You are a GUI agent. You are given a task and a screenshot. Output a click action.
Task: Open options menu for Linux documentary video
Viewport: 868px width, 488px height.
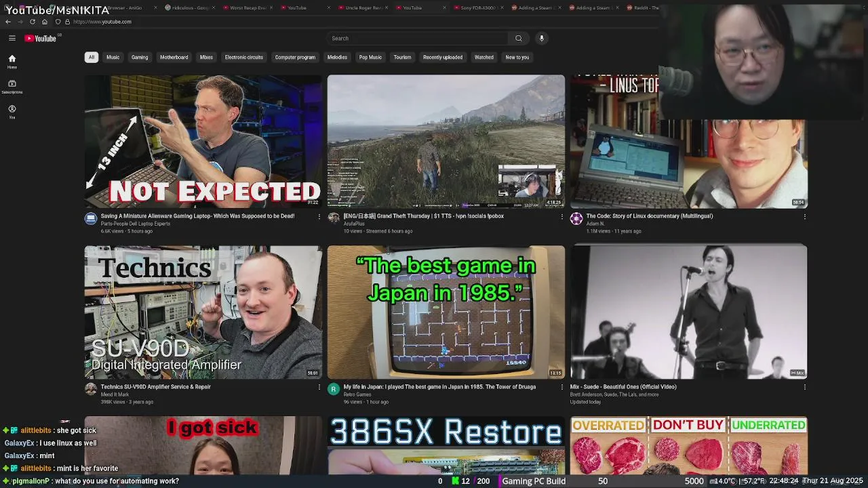point(805,216)
